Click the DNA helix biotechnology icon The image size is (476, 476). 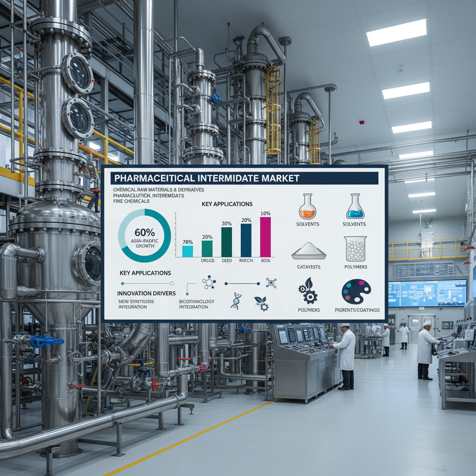(236, 300)
